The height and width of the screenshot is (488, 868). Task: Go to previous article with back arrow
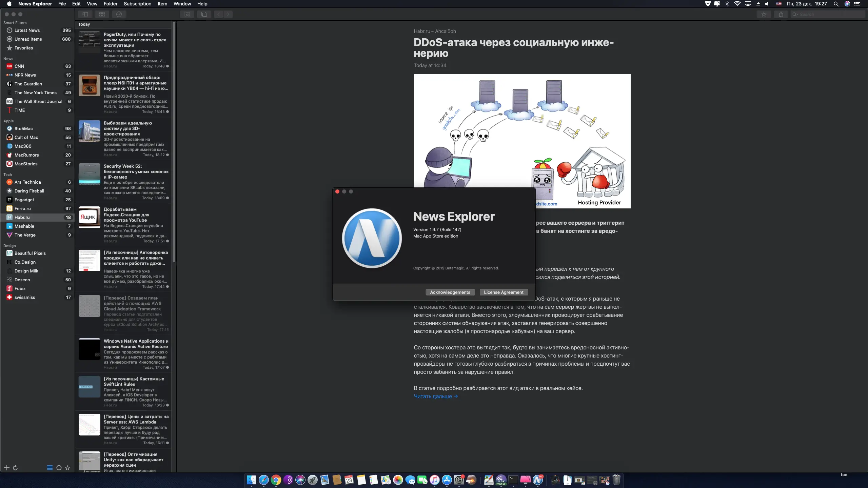click(x=219, y=14)
